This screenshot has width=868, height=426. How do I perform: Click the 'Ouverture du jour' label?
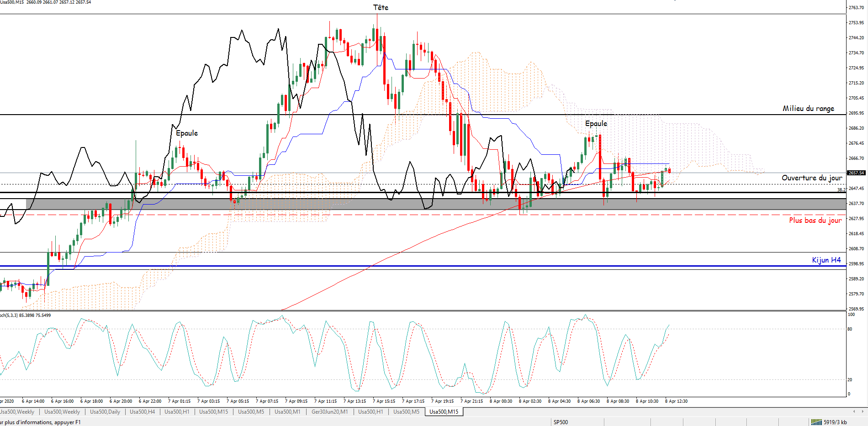point(812,178)
